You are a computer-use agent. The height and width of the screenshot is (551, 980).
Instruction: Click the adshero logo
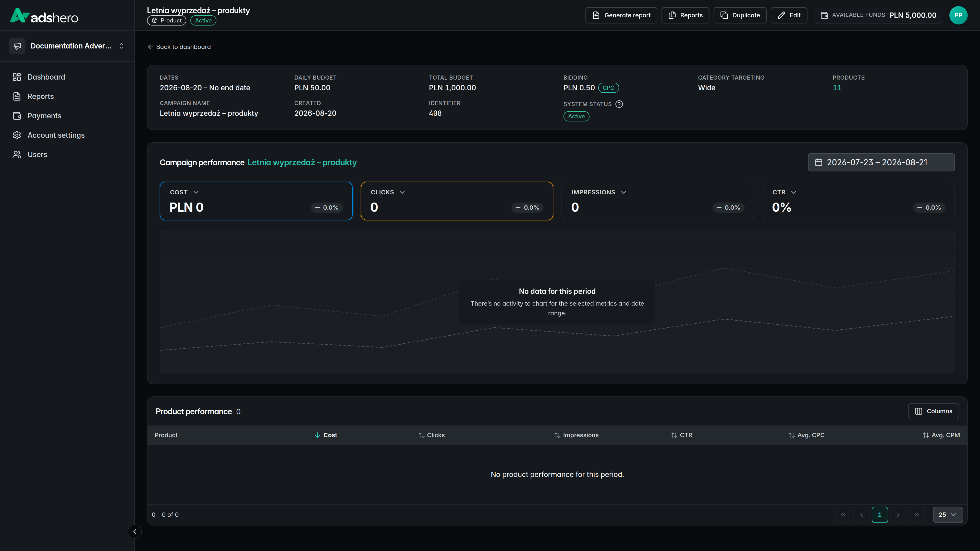click(44, 16)
